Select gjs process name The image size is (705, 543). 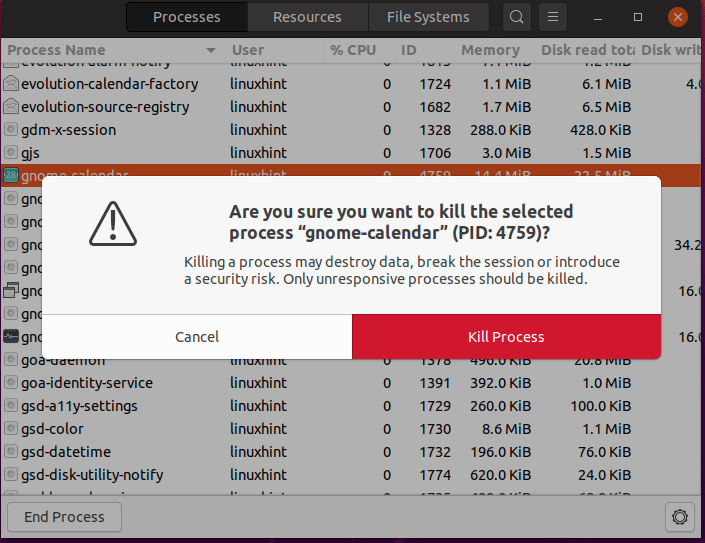[30, 153]
